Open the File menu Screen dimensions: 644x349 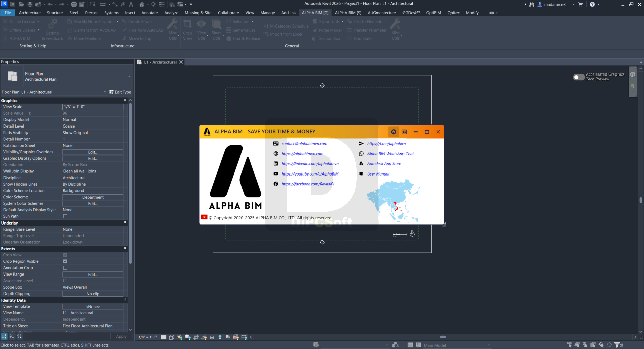[8, 13]
